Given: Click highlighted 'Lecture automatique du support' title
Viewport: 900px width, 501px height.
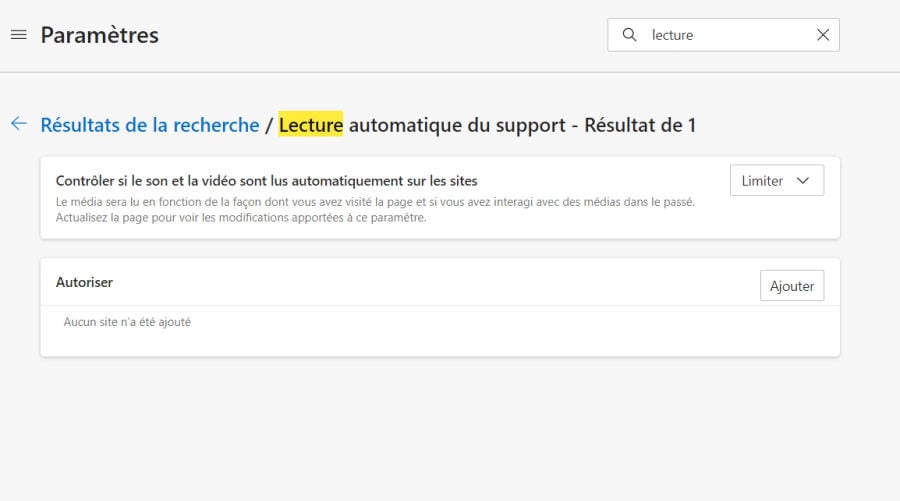Looking at the screenshot, I should [x=422, y=125].
